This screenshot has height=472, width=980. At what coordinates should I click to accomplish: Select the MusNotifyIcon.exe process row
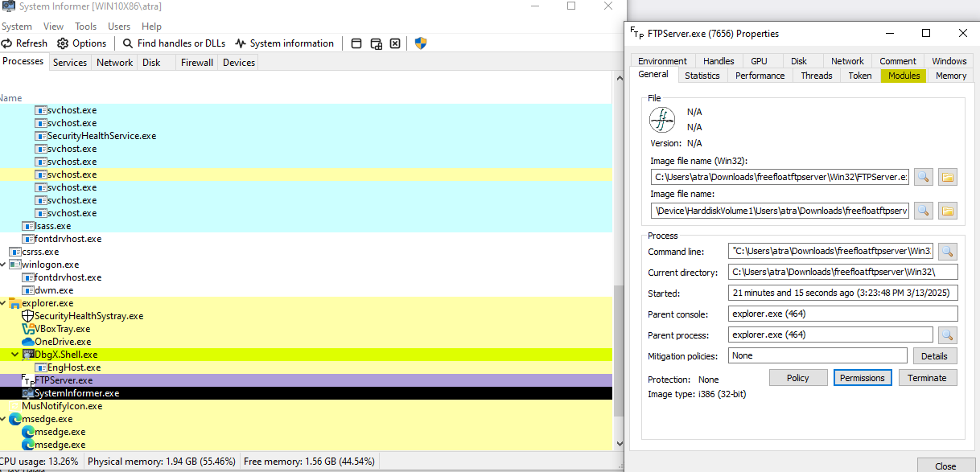(x=306, y=406)
